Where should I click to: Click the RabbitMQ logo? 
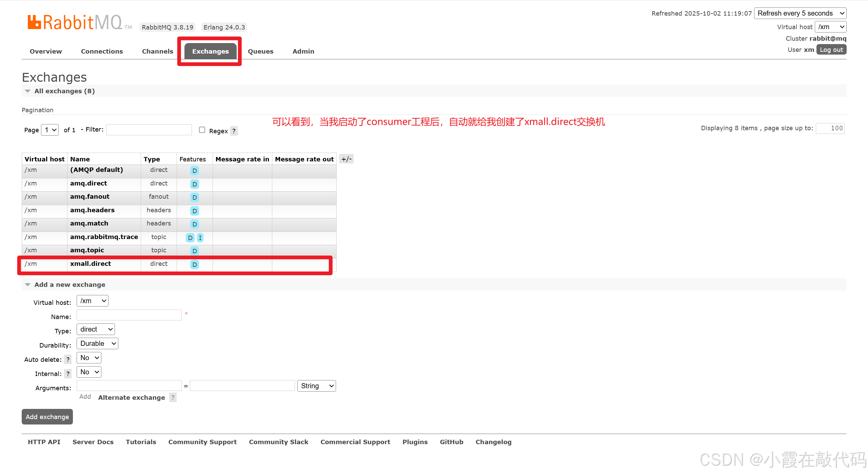pos(75,22)
